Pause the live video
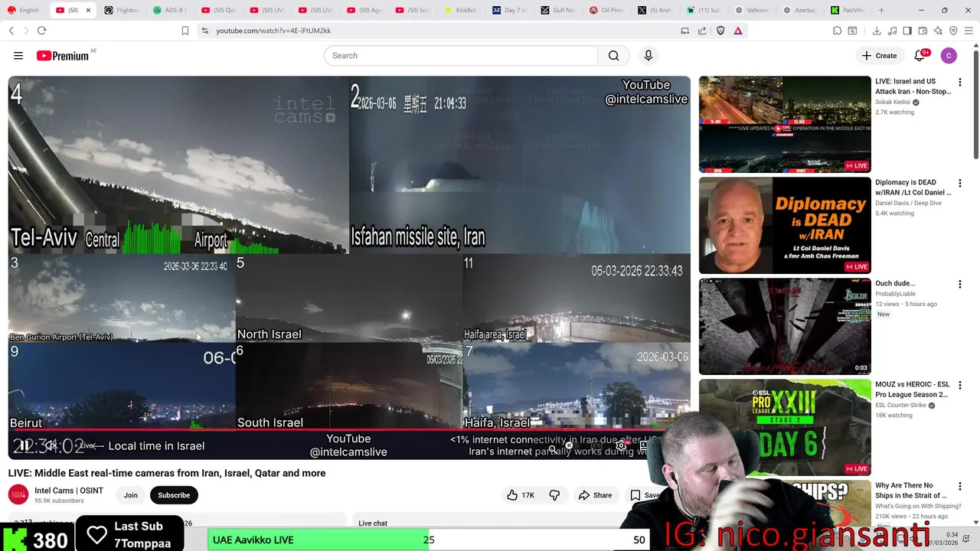Image resolution: width=980 pixels, height=551 pixels. [x=24, y=445]
